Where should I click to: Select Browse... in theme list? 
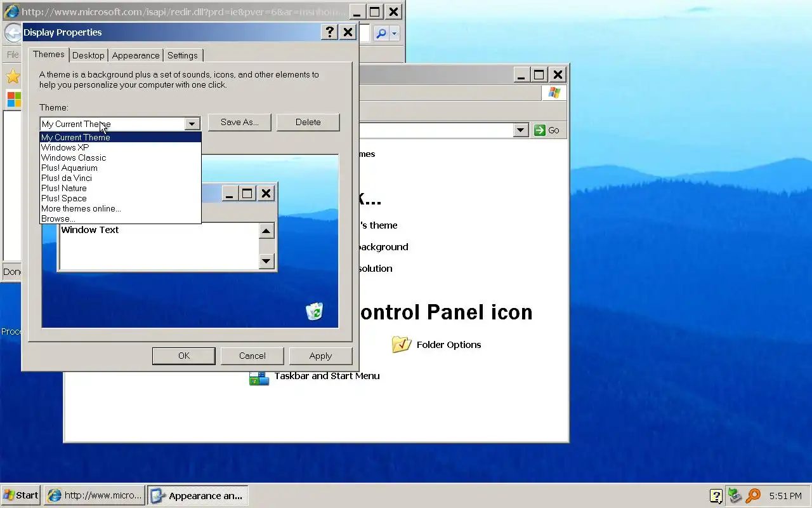(x=121, y=218)
